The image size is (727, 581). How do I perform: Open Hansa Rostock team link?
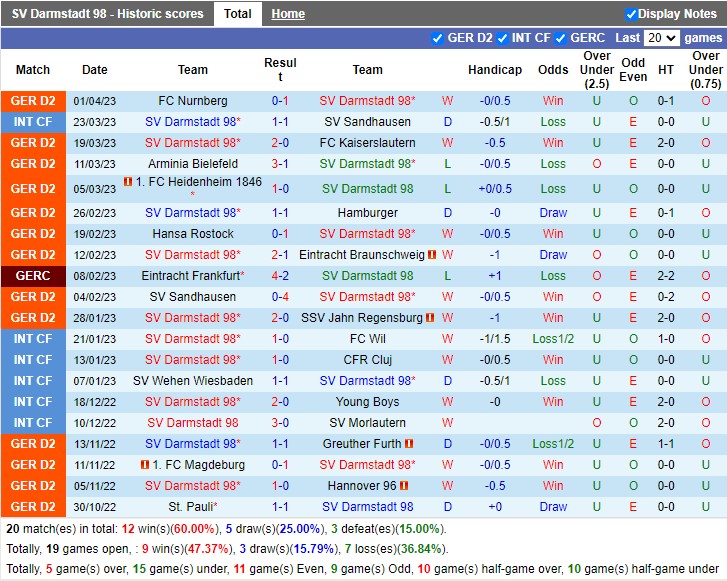pyautogui.click(x=193, y=234)
